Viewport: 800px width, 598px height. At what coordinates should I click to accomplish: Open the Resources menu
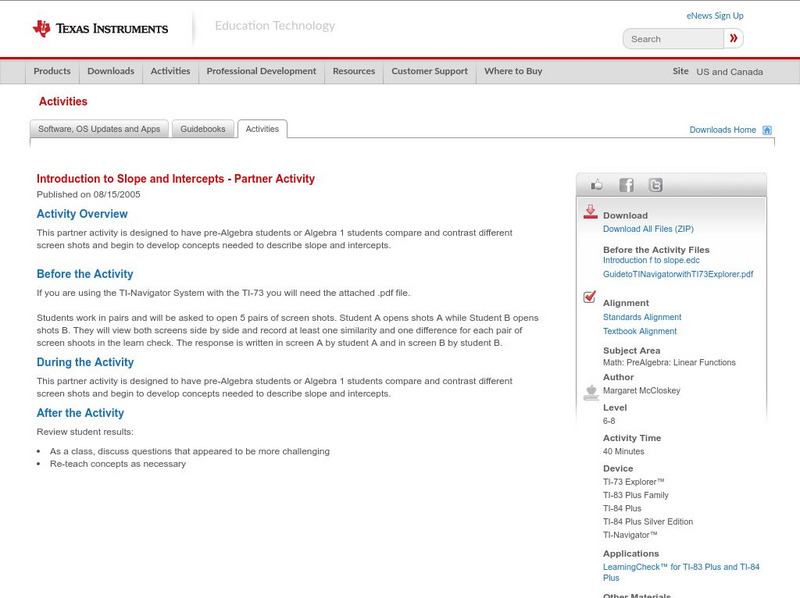click(x=354, y=71)
